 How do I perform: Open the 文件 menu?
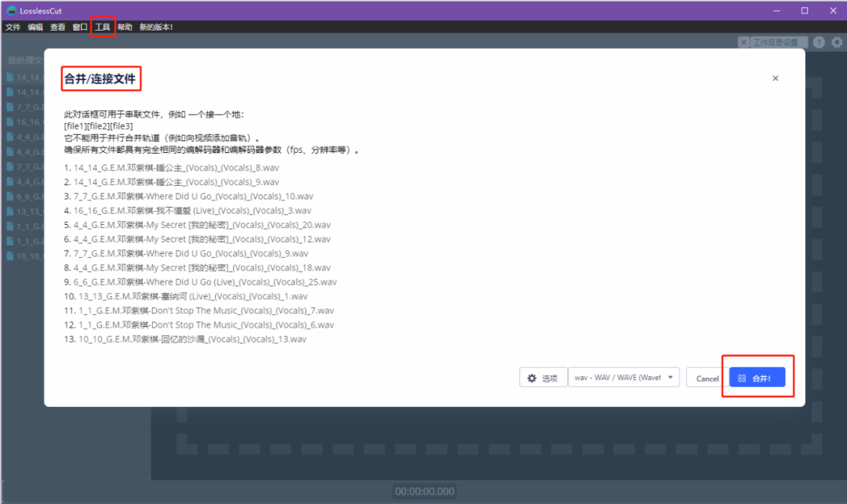pos(13,27)
